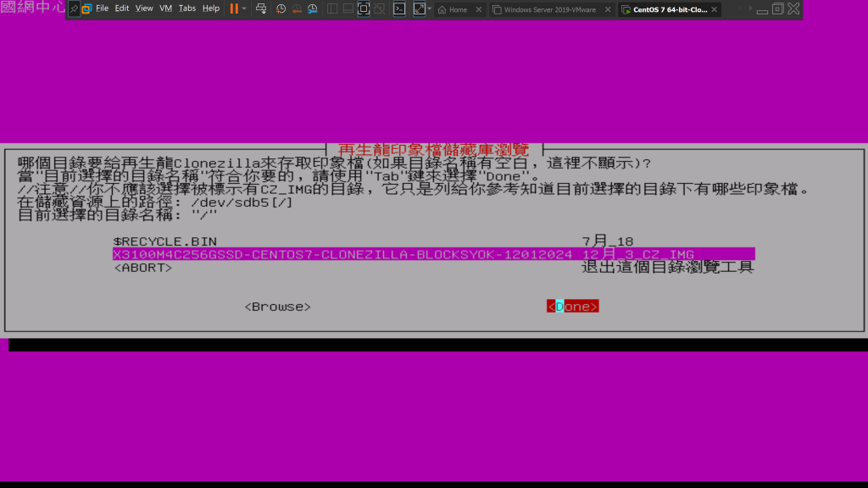868x488 pixels.
Task: Open the power options dropdown arrow
Action: point(245,8)
